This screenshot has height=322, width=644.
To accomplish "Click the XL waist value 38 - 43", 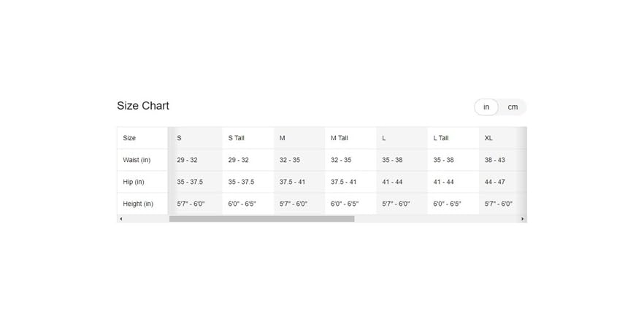I will coord(494,160).
